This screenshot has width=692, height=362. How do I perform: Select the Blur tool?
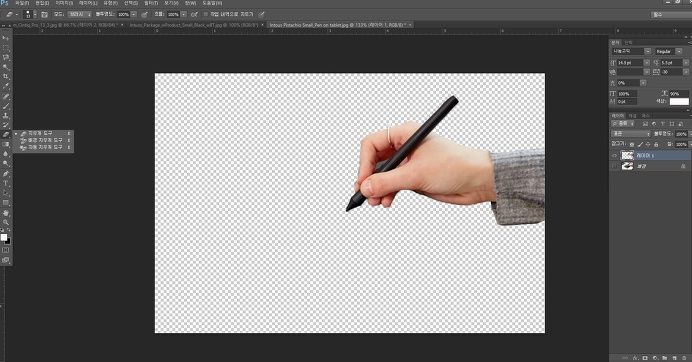(x=6, y=155)
